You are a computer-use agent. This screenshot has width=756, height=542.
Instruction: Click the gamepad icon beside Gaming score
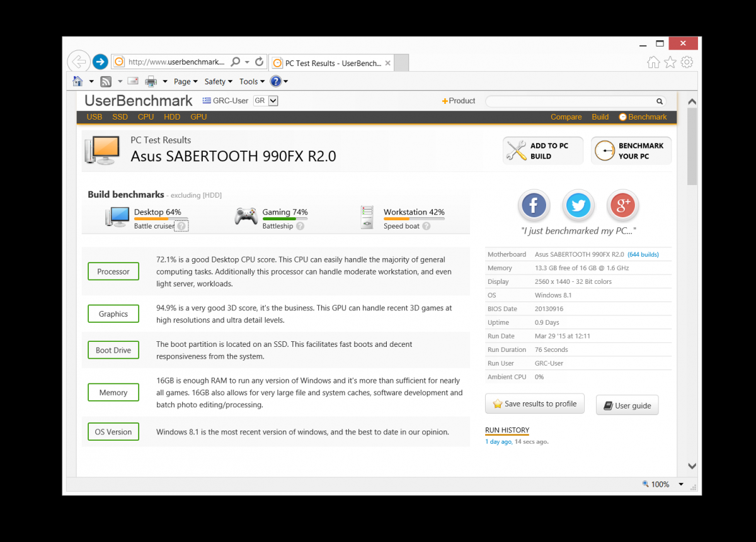(x=246, y=217)
